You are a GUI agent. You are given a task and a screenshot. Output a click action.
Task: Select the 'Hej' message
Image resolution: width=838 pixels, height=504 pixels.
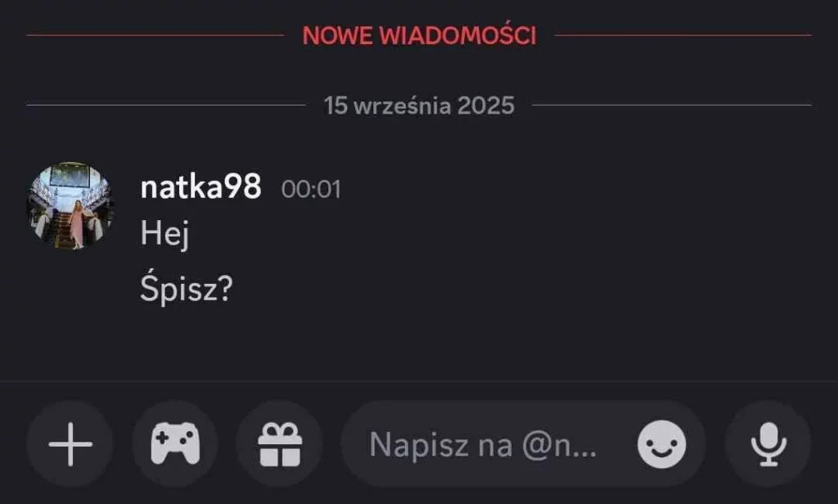164,233
